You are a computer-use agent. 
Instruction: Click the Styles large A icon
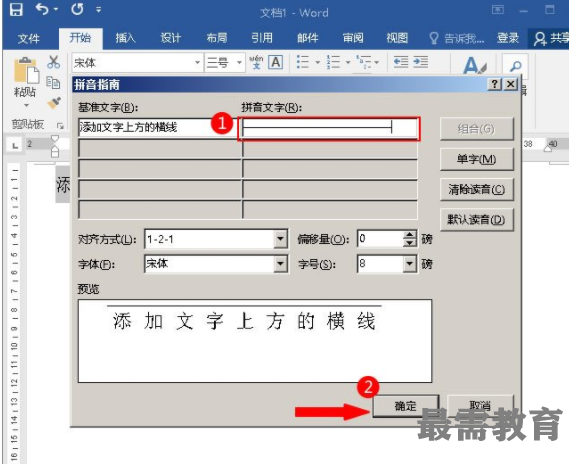[474, 65]
